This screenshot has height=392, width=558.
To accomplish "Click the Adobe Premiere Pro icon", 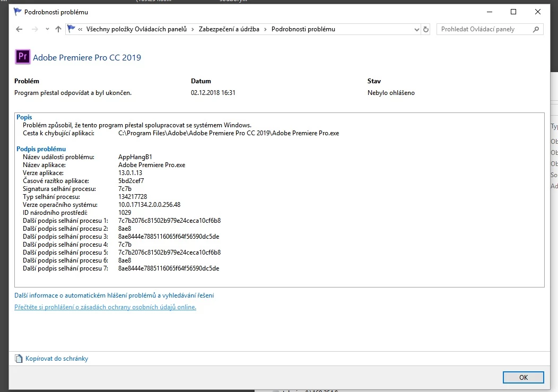I will 22,57.
